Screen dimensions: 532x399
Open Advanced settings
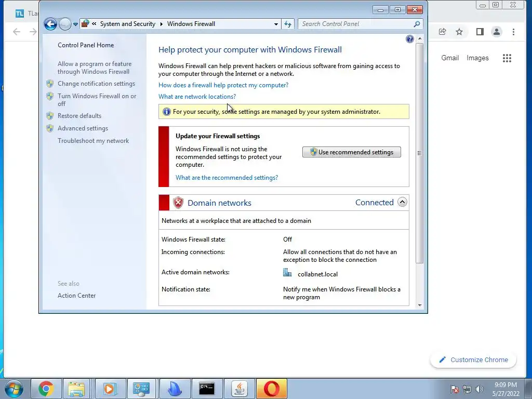(83, 128)
